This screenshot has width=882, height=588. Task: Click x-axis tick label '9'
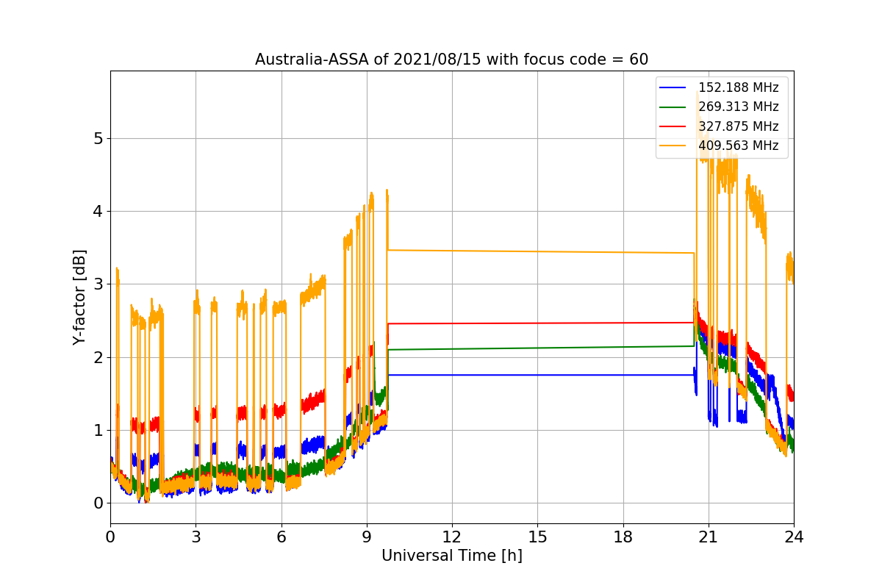click(367, 537)
